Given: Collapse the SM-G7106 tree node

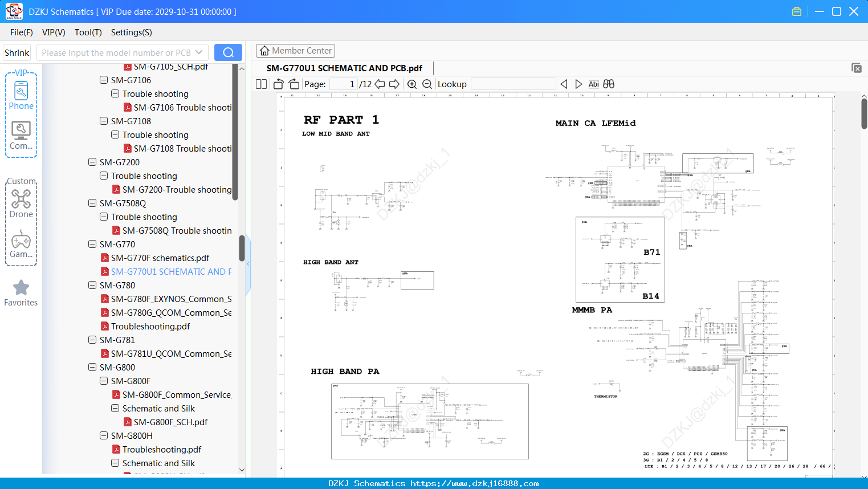Looking at the screenshot, I should pyautogui.click(x=104, y=80).
